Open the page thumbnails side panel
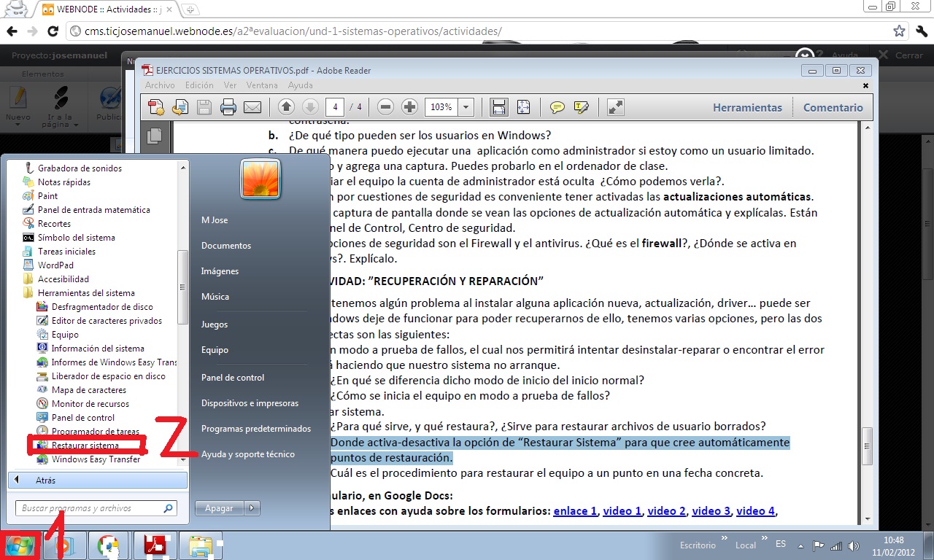This screenshot has height=560, width=934. 154,136
